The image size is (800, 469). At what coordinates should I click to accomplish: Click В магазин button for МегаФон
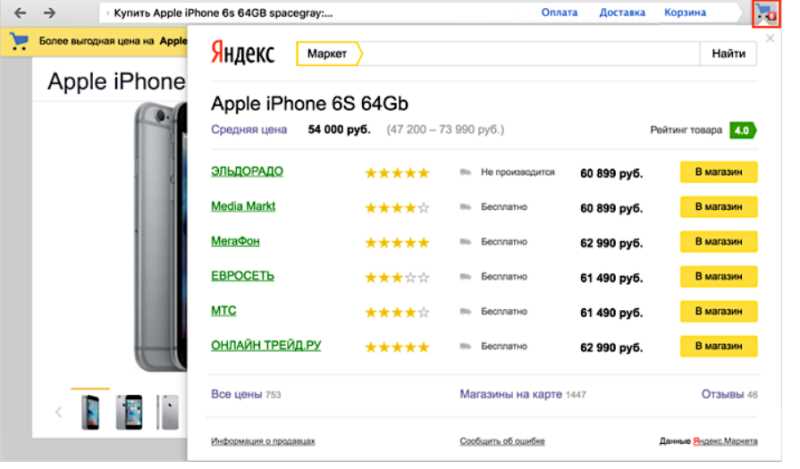tap(718, 241)
